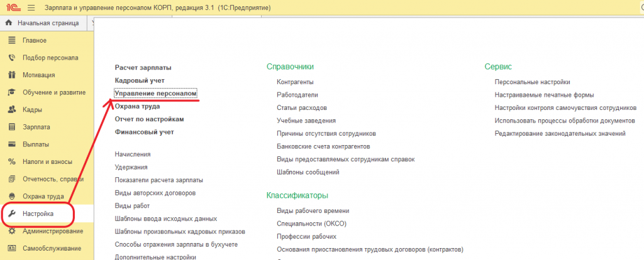Image resolution: width=644 pixels, height=260 pixels.
Task: Open the Контрагенты directory
Action: 296,82
